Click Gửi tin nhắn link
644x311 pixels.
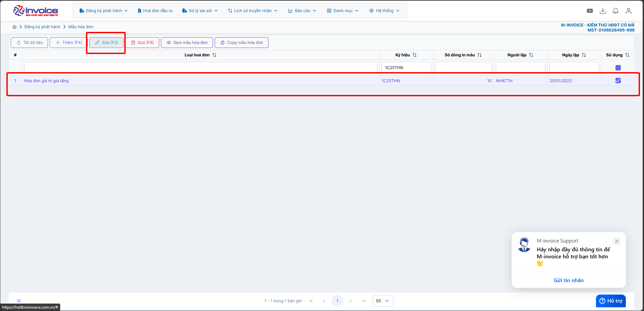[568, 280]
